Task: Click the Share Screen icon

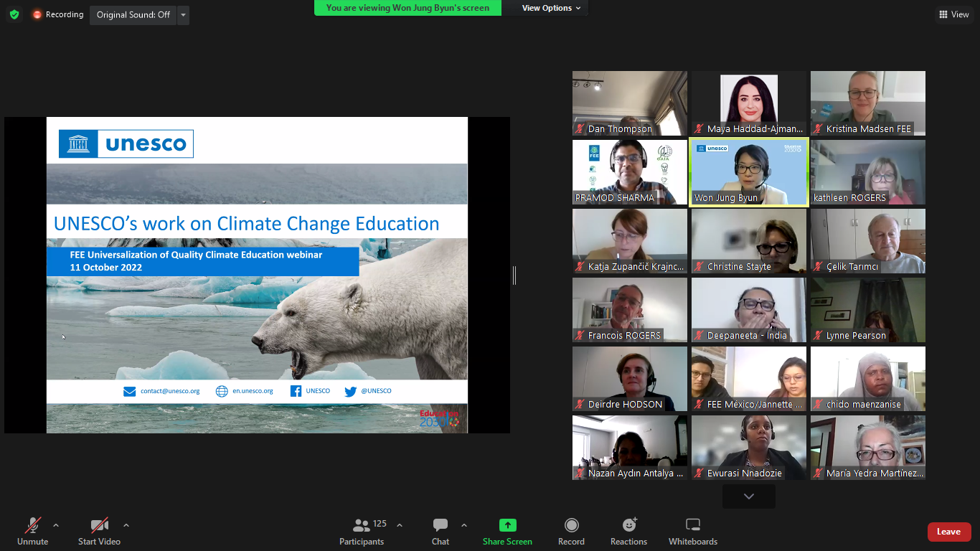Action: click(507, 525)
